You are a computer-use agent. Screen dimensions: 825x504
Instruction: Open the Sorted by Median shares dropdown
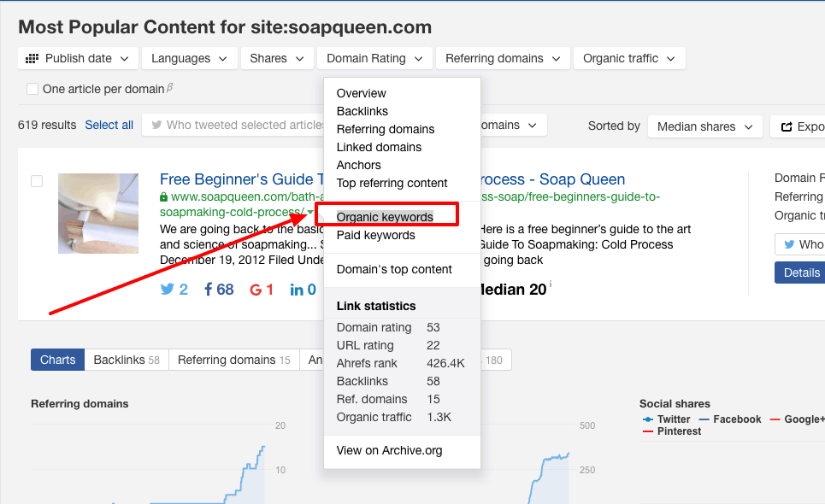[704, 126]
